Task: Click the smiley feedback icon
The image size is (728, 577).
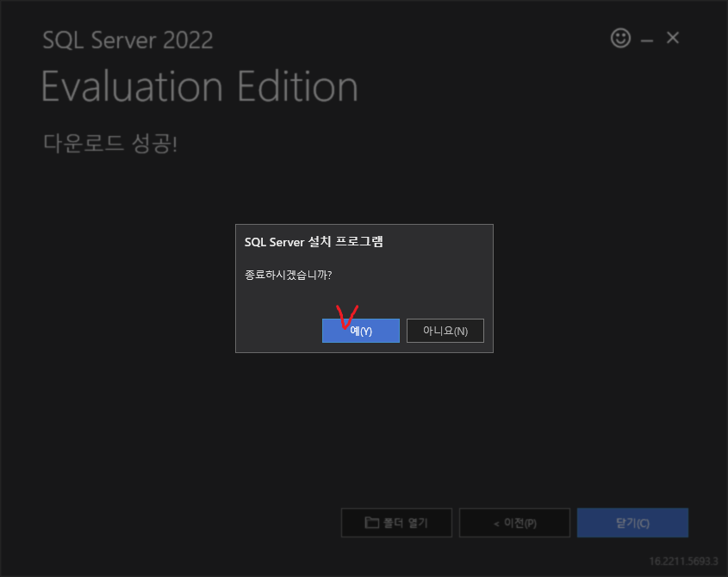Action: pos(620,38)
